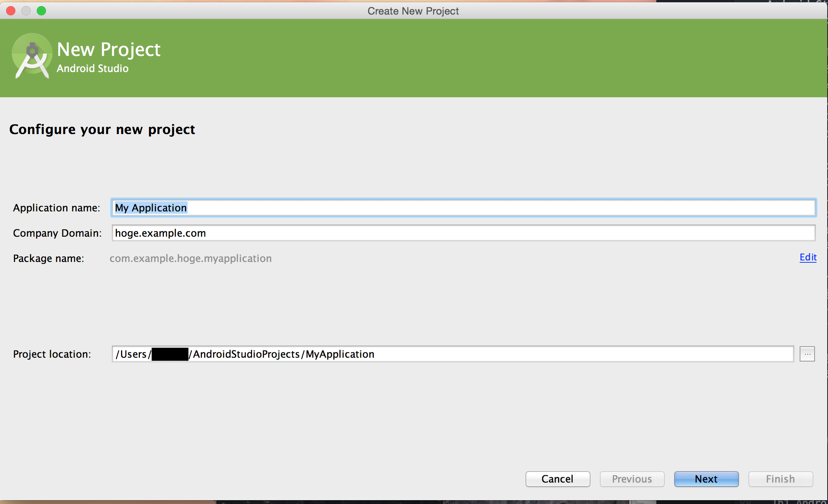Click the greyed-out Previous button
Image resolution: width=828 pixels, height=504 pixels.
632,479
